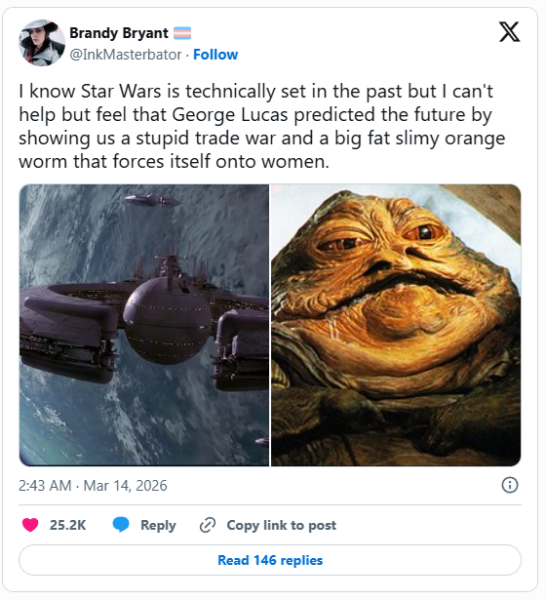
Task: Click Read 146 replies button
Action: tap(270, 560)
